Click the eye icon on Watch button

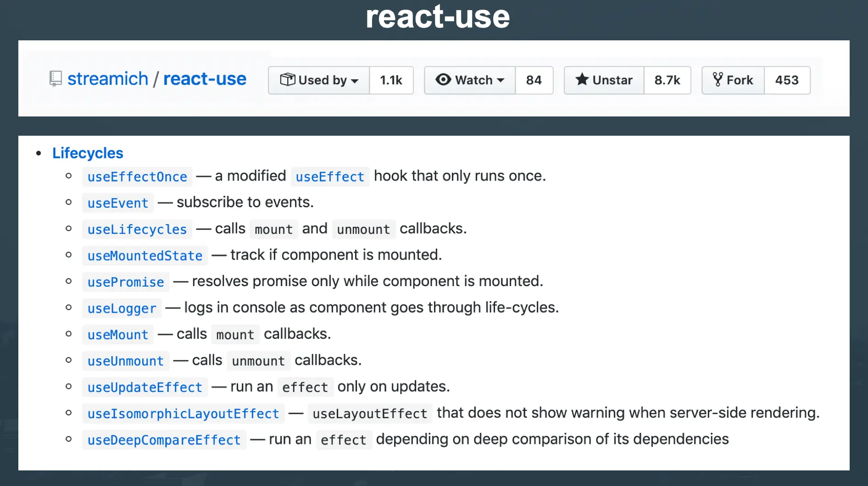pyautogui.click(x=443, y=80)
